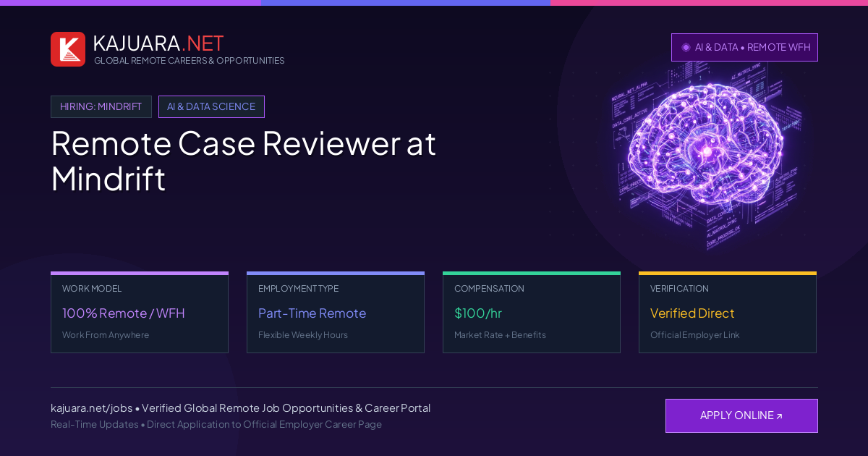Image resolution: width=868 pixels, height=456 pixels.
Task: Open the kajuara.net/jobs link text
Action: pyautogui.click(x=91, y=408)
